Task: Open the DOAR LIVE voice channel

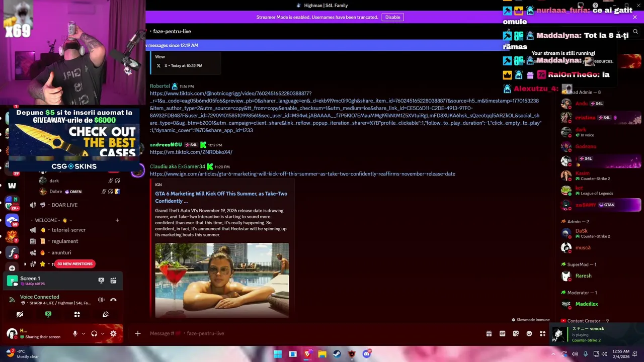Action: (x=64, y=205)
